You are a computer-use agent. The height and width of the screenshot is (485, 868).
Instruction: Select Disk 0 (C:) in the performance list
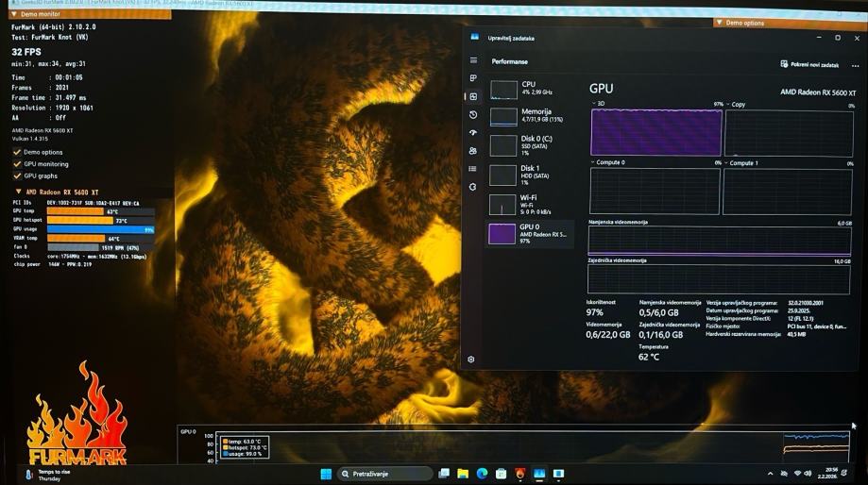[x=530, y=145]
